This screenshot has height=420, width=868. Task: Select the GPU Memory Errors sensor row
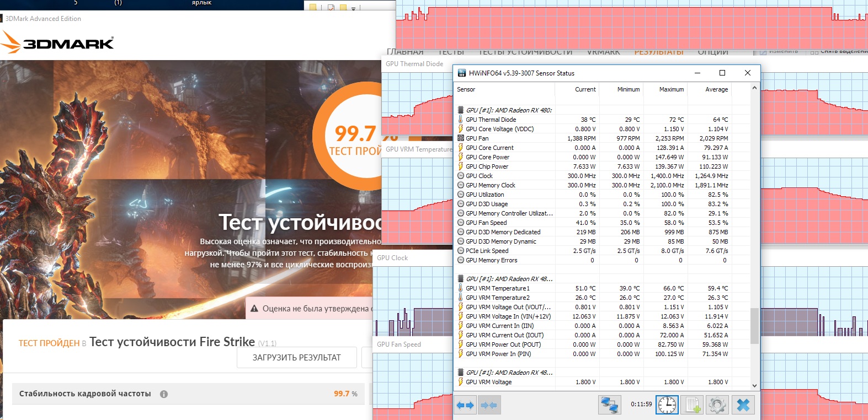602,260
